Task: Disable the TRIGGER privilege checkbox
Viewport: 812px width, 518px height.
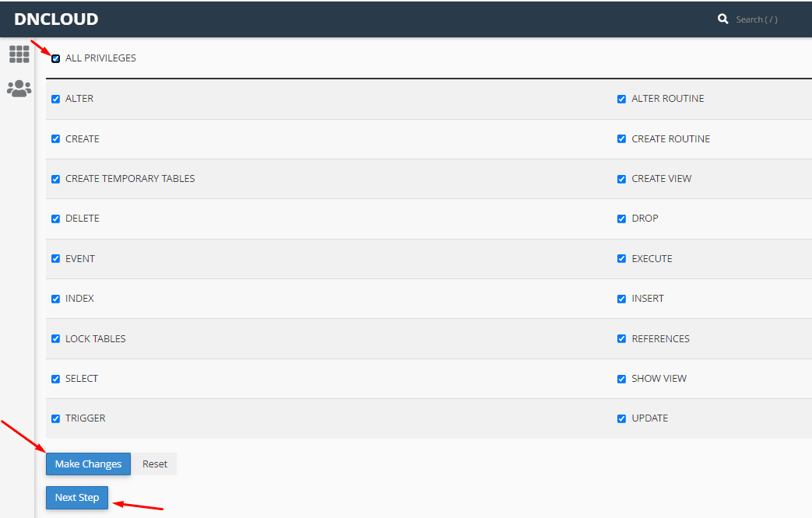Action: tap(55, 418)
